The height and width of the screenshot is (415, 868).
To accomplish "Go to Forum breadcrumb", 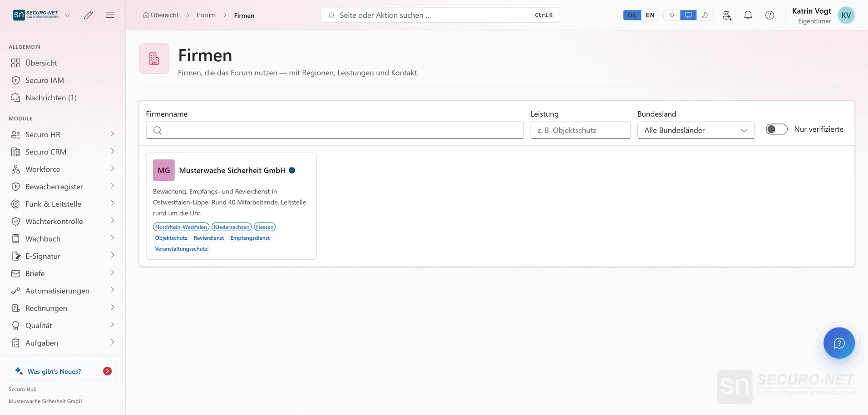I will tap(206, 15).
